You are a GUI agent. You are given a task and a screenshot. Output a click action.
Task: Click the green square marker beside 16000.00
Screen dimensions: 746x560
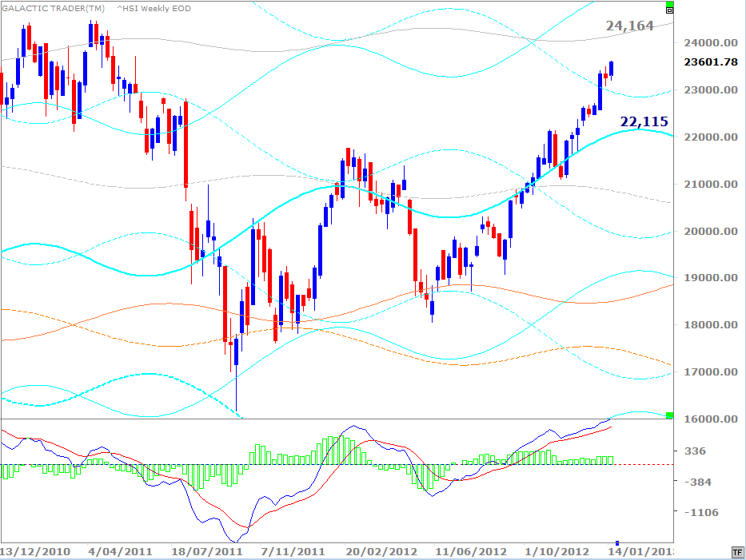coord(669,415)
